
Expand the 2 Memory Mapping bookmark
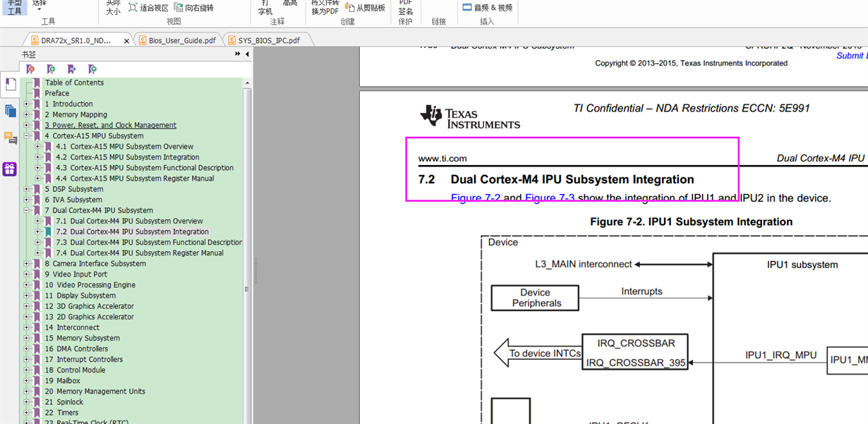click(x=27, y=114)
